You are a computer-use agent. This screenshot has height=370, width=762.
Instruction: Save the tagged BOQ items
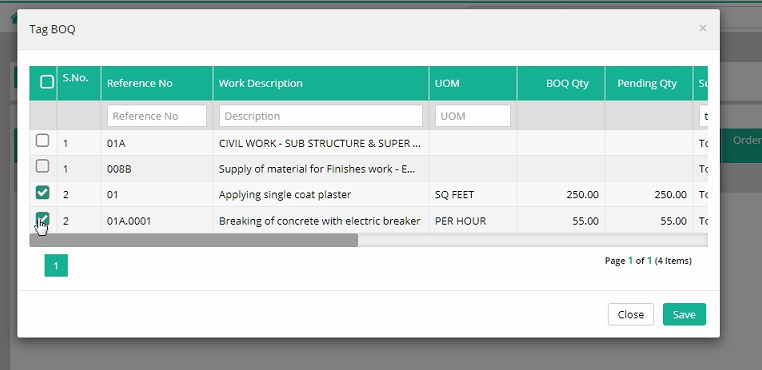[684, 315]
